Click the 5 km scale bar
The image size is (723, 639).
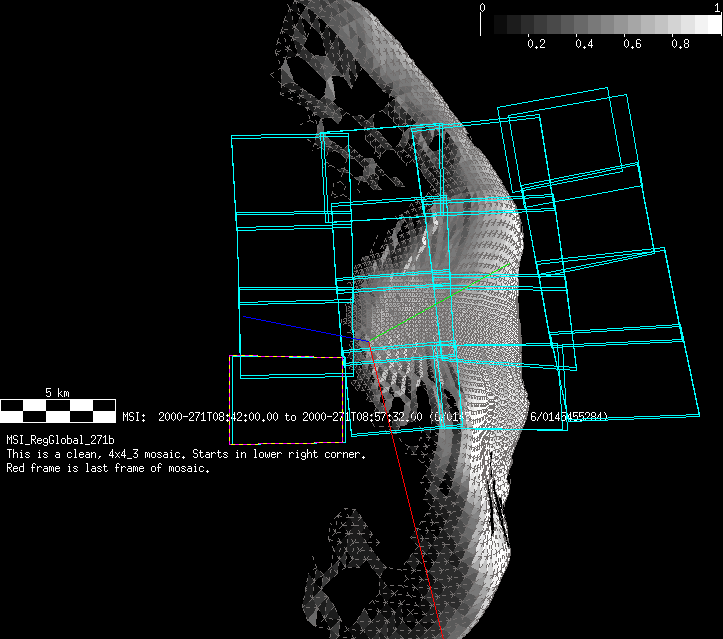[58, 409]
